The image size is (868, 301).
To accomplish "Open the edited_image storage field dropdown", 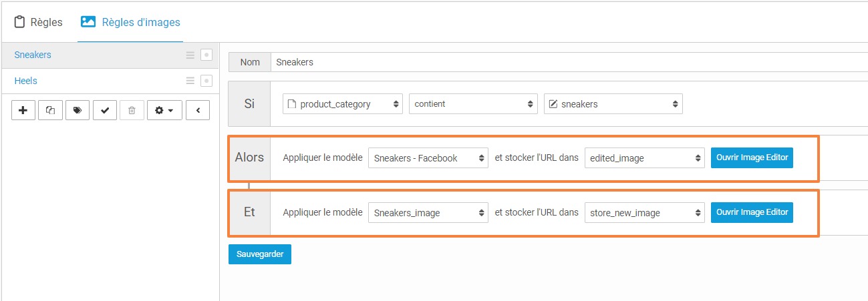I will 645,158.
